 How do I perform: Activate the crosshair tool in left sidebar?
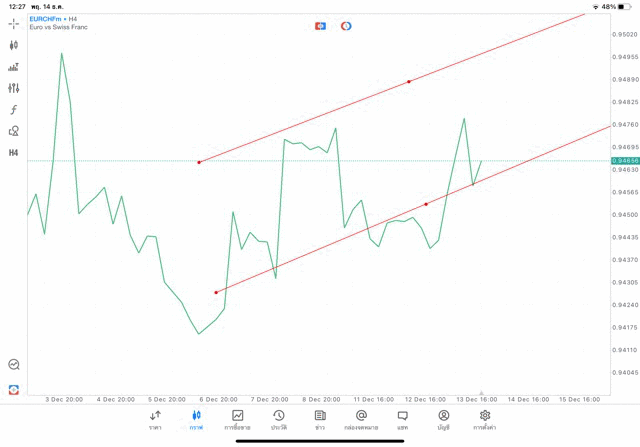pyautogui.click(x=14, y=23)
